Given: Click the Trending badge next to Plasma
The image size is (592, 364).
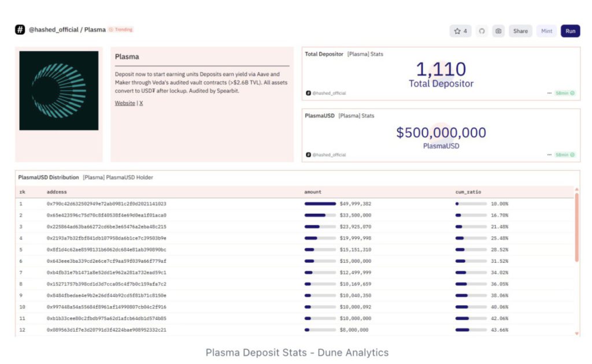Looking at the screenshot, I should (x=121, y=29).
